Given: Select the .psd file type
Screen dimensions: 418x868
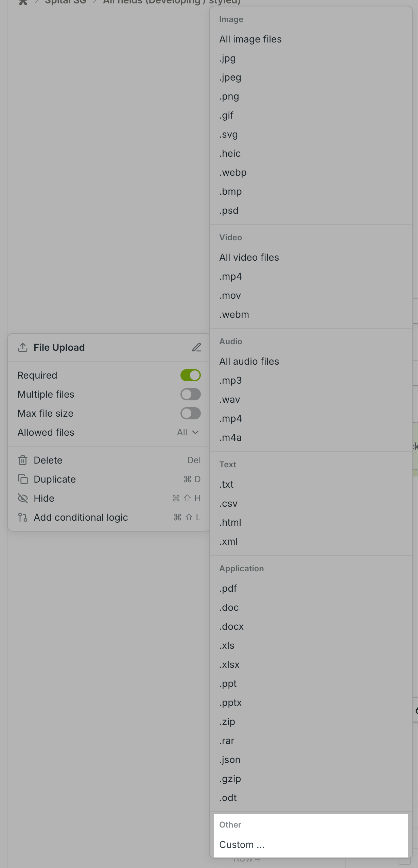Looking at the screenshot, I should [x=311, y=210].
